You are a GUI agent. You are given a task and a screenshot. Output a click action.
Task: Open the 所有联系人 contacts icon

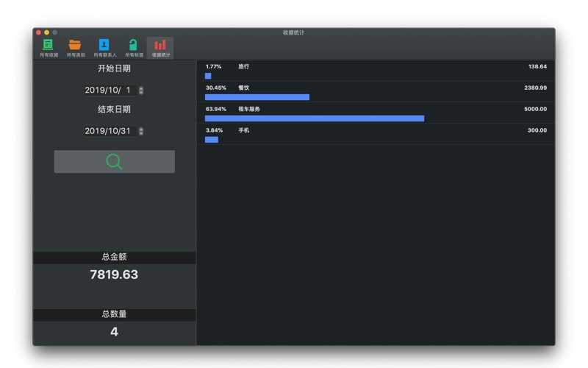104,46
